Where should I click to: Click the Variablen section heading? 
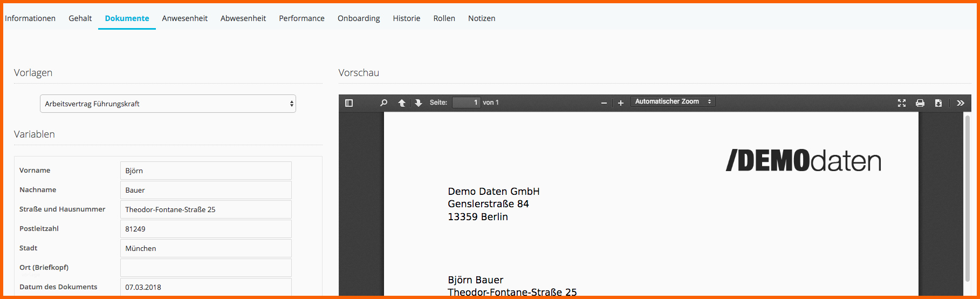pyautogui.click(x=35, y=134)
